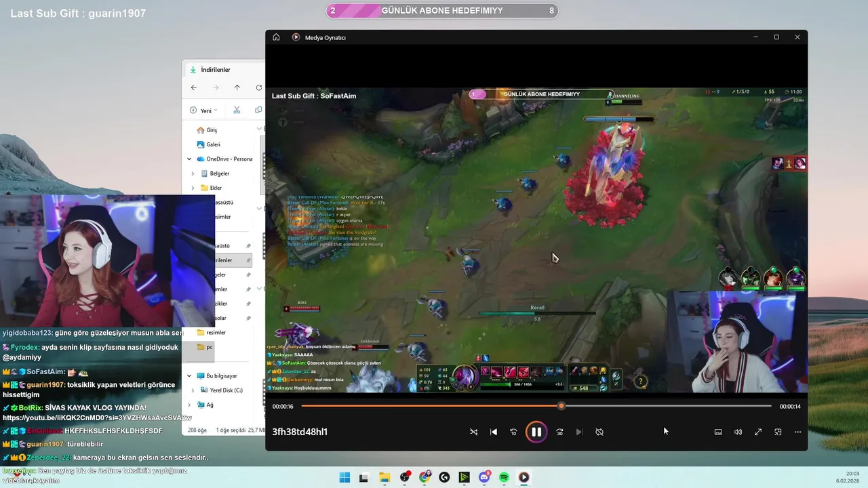This screenshot has height=488, width=868.
Task: Click the Medya Oynatıcı app logo
Action: tap(296, 37)
